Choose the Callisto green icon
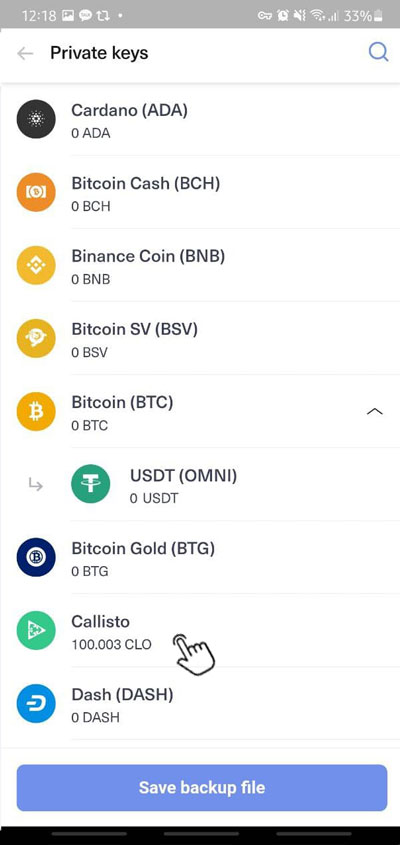The image size is (400, 845). 36,630
